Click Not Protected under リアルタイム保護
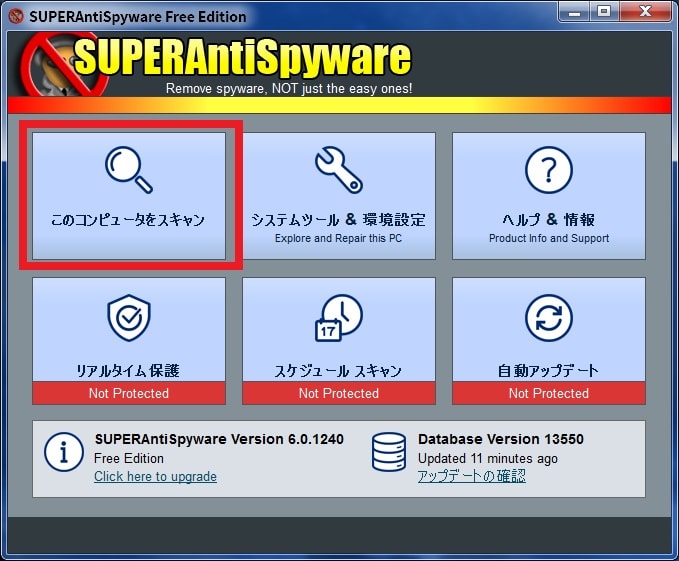Screen dimensions: 679x561 click(x=129, y=393)
